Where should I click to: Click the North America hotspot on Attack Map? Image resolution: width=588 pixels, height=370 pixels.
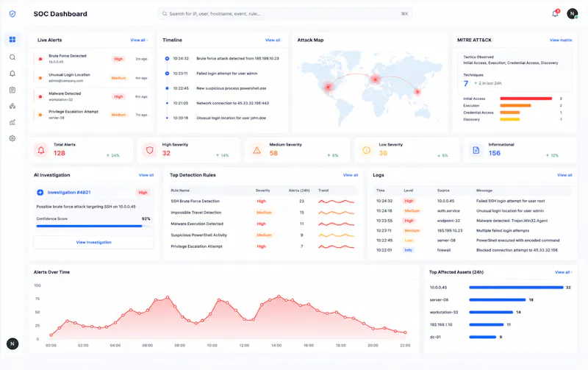pos(328,87)
